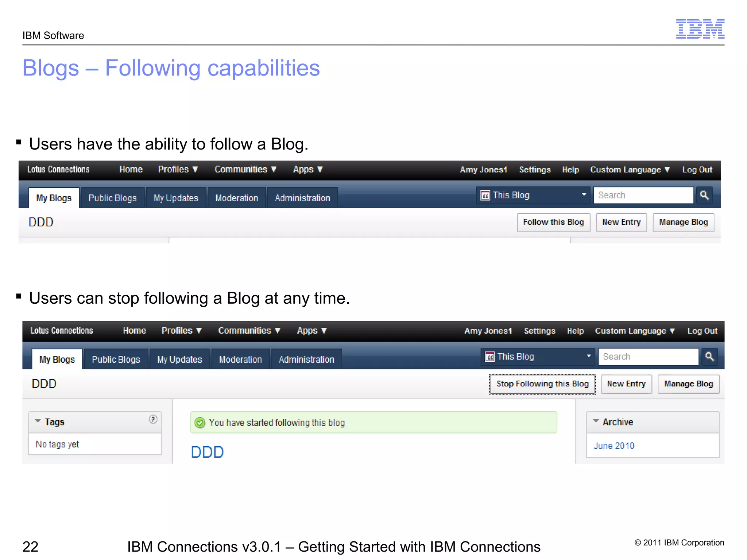
Task: Click the upper Search input field
Action: pos(643,195)
